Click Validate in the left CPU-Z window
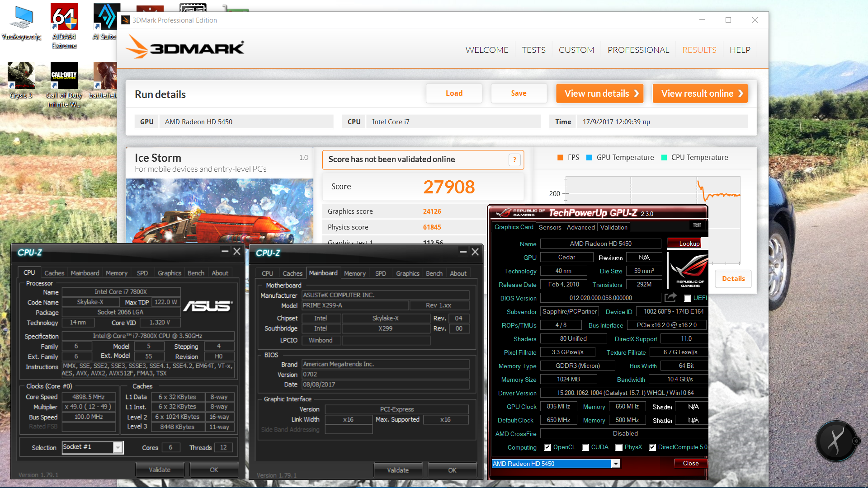Viewport: 868px width, 488px height. (x=160, y=470)
